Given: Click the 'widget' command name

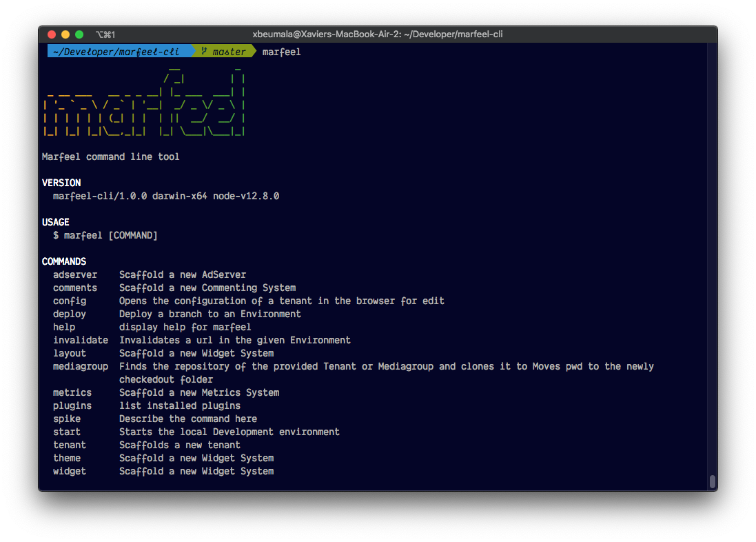Looking at the screenshot, I should [70, 471].
